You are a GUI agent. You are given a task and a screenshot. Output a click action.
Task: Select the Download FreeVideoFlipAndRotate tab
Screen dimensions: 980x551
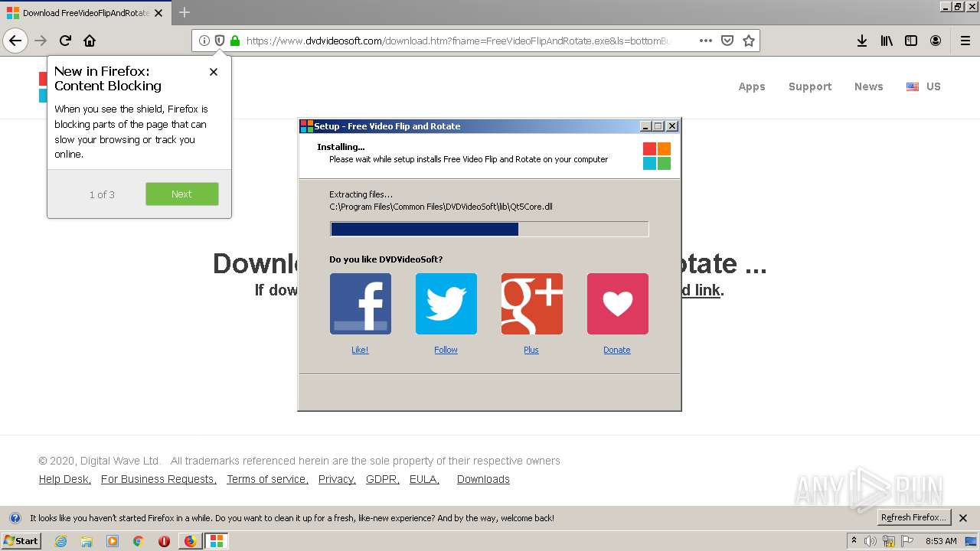click(84, 13)
